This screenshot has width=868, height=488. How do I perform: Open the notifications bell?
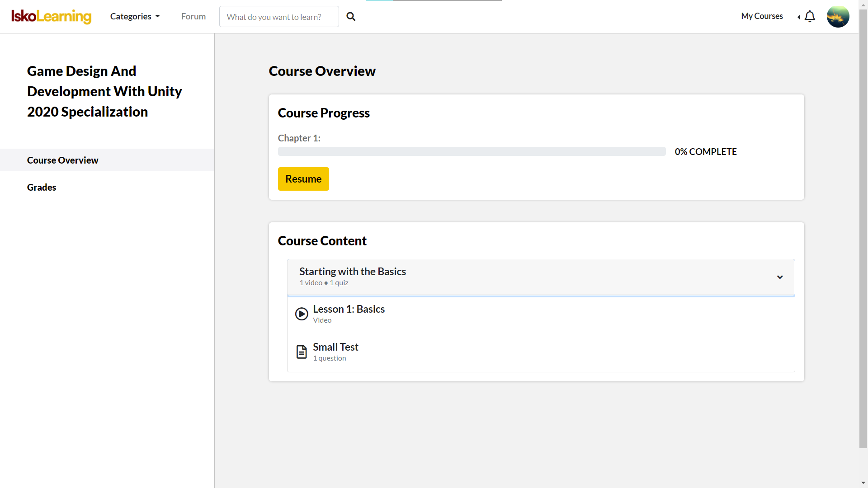click(x=810, y=17)
